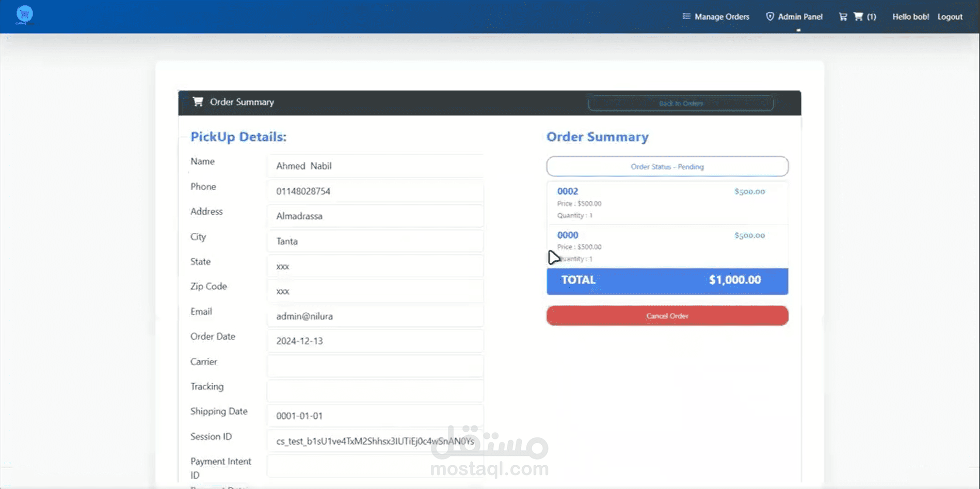Click the City field with Tanta
Image resolution: width=980 pixels, height=489 pixels.
pos(375,241)
